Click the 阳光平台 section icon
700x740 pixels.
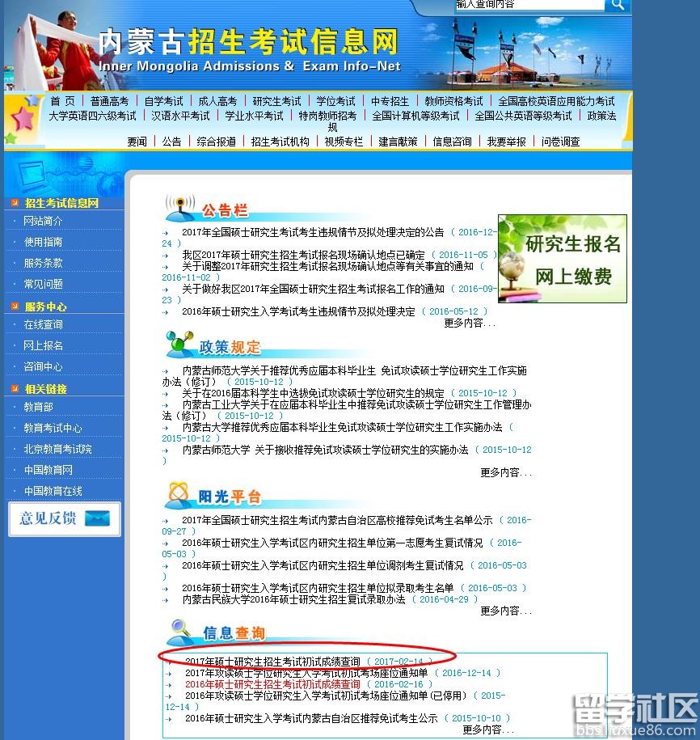pyautogui.click(x=179, y=494)
